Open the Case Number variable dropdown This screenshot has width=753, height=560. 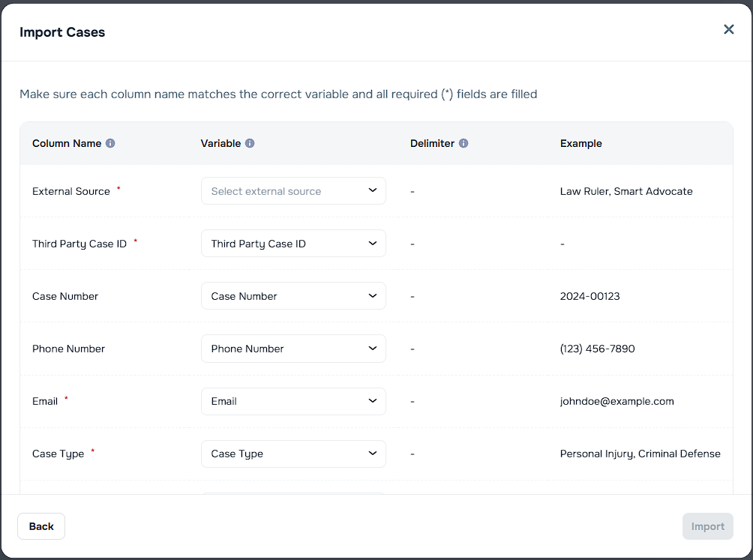pyautogui.click(x=293, y=295)
